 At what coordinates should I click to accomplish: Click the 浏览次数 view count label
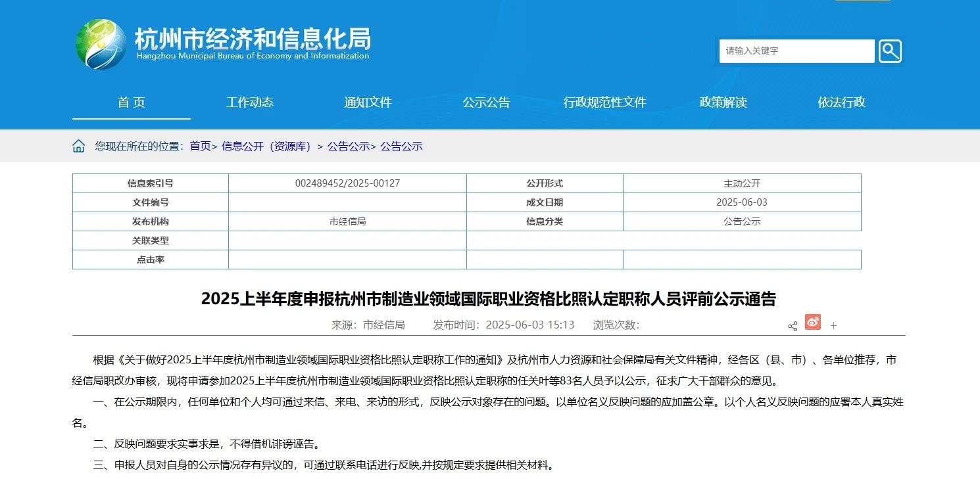[616, 325]
